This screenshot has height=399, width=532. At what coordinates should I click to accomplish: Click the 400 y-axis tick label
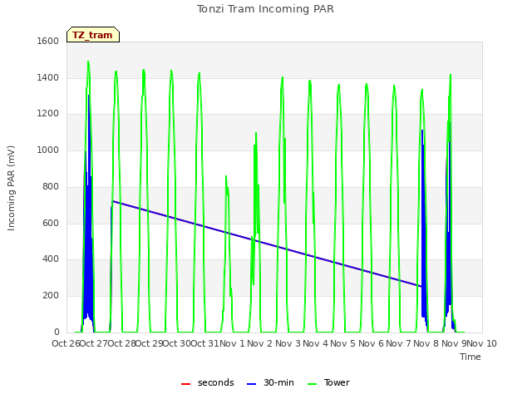point(51,259)
